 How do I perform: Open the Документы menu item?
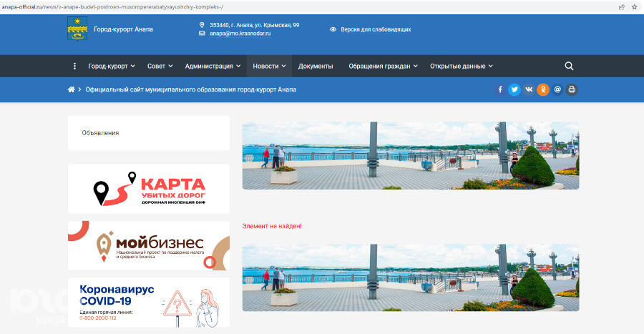click(316, 66)
